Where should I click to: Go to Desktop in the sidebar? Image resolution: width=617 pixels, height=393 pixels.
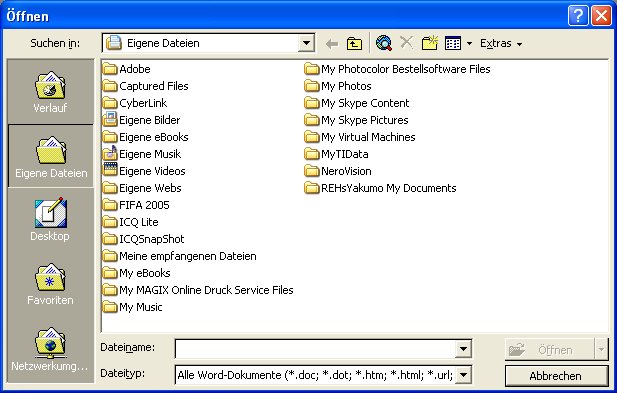tap(50, 219)
